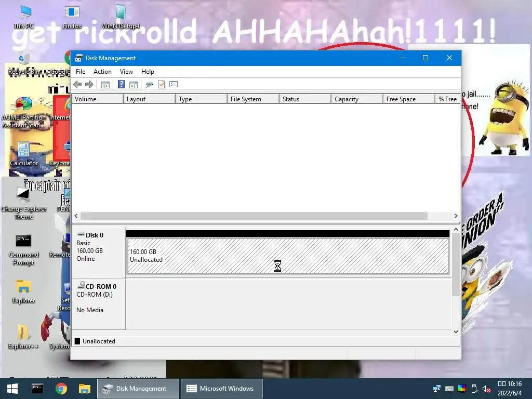
Task: Open the View menu
Action: [126, 72]
